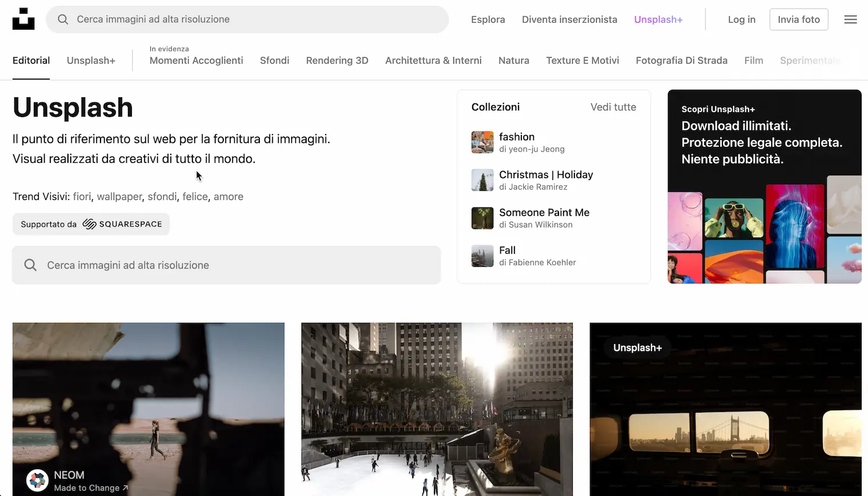Click author di Jackie Ramirez
The height and width of the screenshot is (496, 868).
pos(533,187)
